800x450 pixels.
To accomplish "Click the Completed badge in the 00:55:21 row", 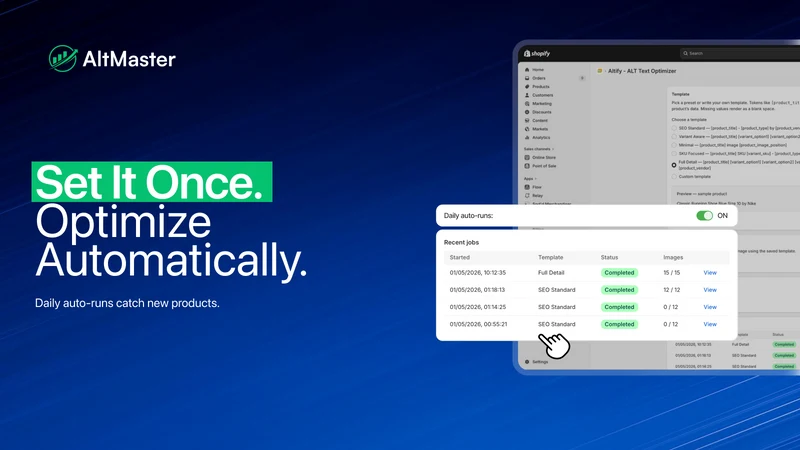I will click(x=619, y=324).
